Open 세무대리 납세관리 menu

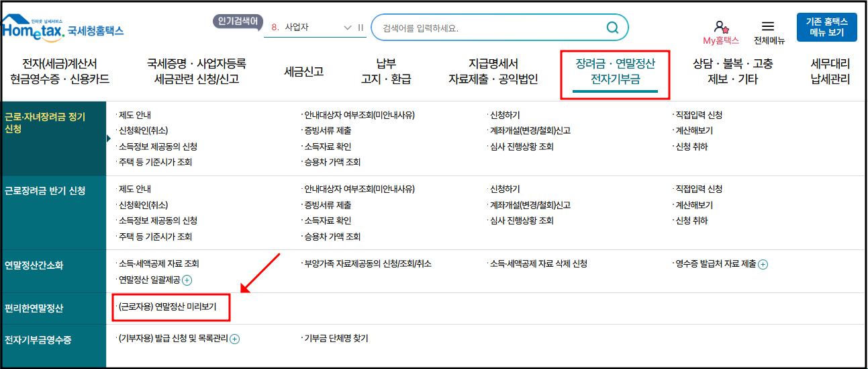[x=830, y=71]
